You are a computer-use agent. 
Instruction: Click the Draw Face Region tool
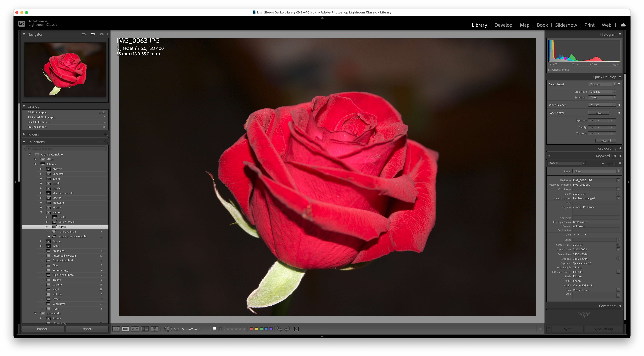296,329
